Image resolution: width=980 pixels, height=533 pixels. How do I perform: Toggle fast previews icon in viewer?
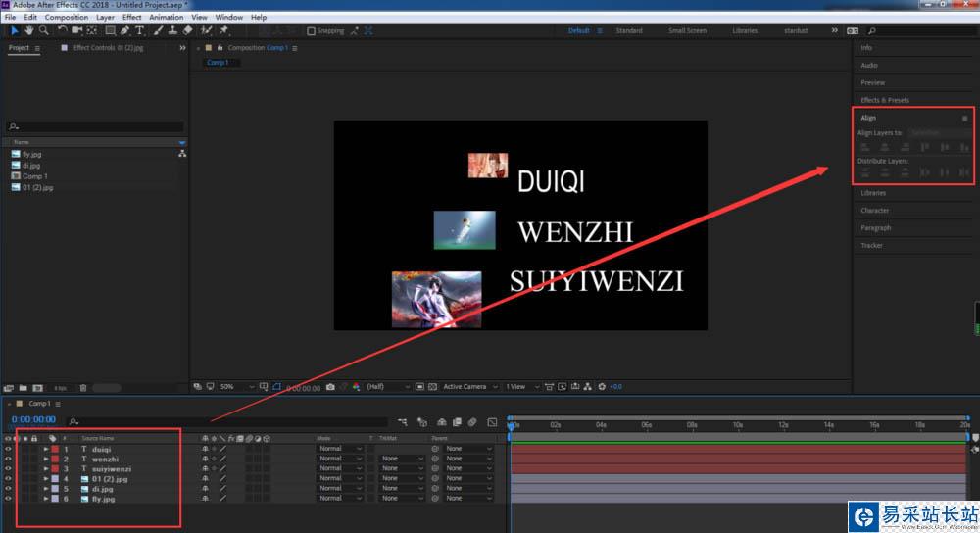(562, 387)
